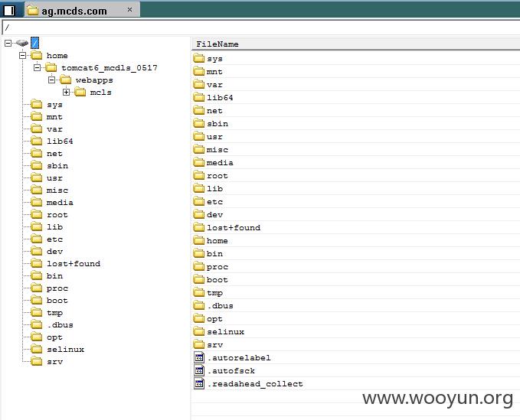
Task: Select proc label in folder tree
Action: pyautogui.click(x=57, y=288)
